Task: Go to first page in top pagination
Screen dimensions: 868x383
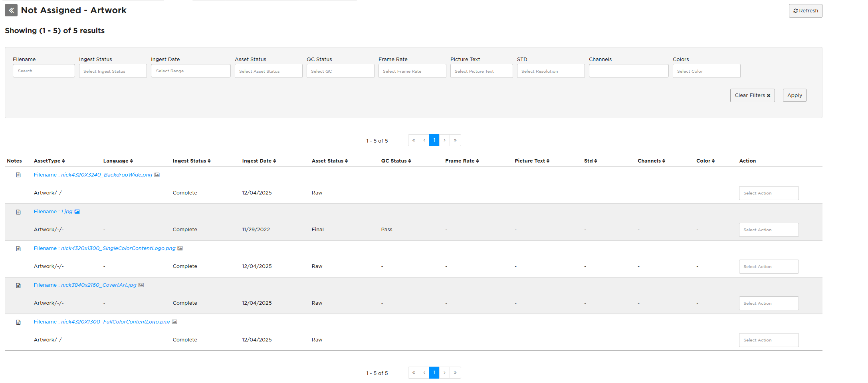Action: click(x=414, y=140)
